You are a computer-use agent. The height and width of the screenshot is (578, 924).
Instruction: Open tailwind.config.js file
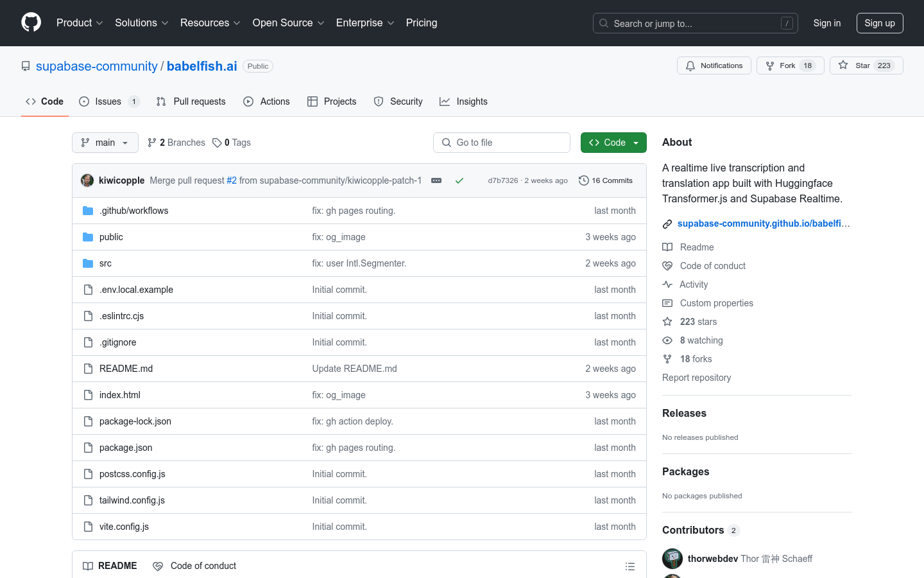(x=132, y=500)
